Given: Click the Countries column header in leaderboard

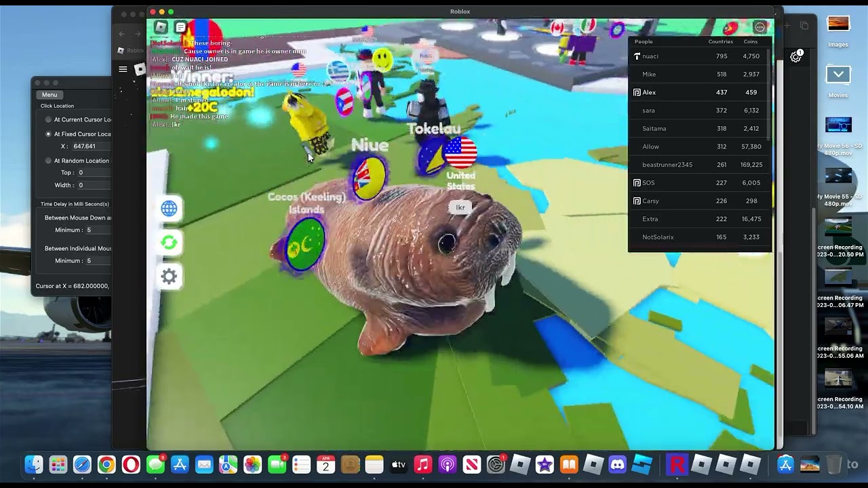Looking at the screenshot, I should click(720, 42).
